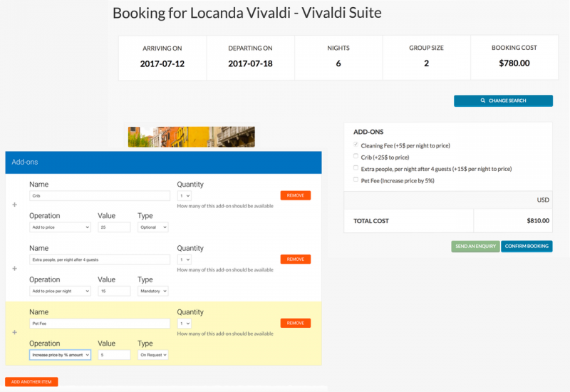Click the Value field containing 15
Screen dimensions: 570x392
point(114,291)
